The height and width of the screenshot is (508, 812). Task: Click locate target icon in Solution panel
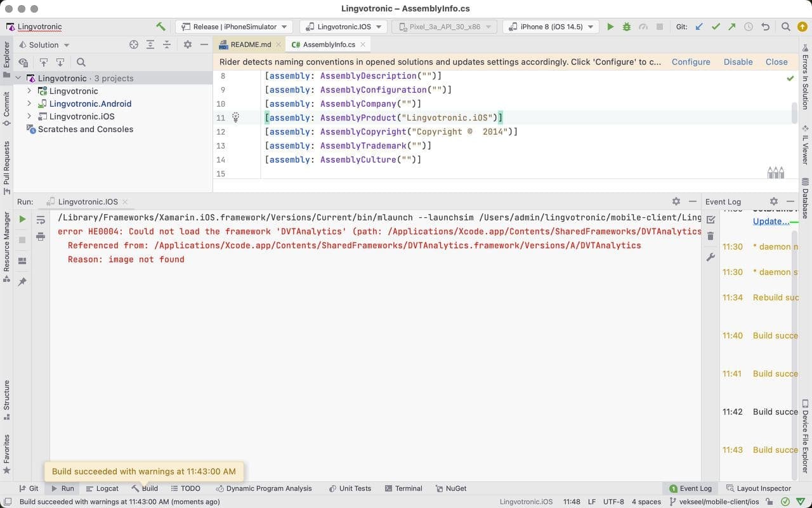134,44
